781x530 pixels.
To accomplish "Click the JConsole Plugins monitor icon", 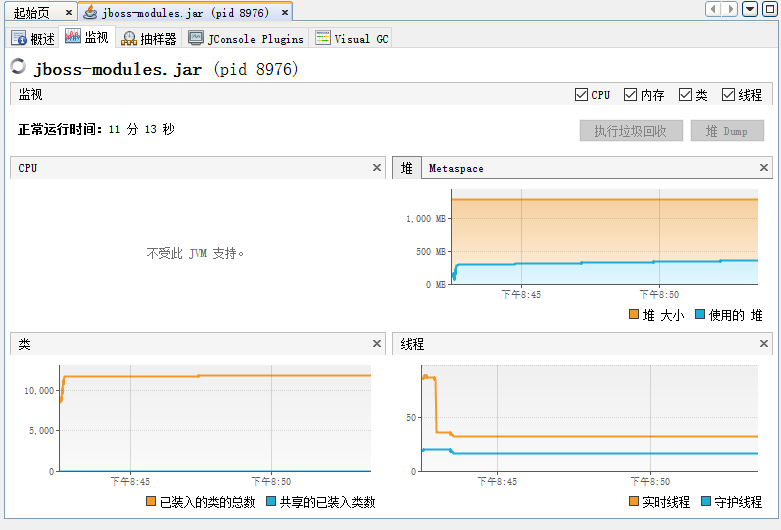I will pyautogui.click(x=196, y=38).
